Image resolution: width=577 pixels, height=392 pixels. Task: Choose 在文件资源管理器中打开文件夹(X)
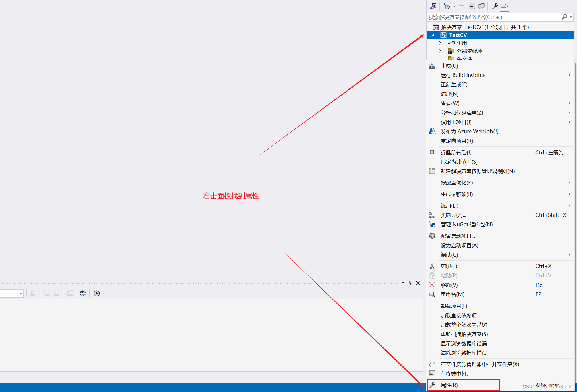tap(500, 364)
